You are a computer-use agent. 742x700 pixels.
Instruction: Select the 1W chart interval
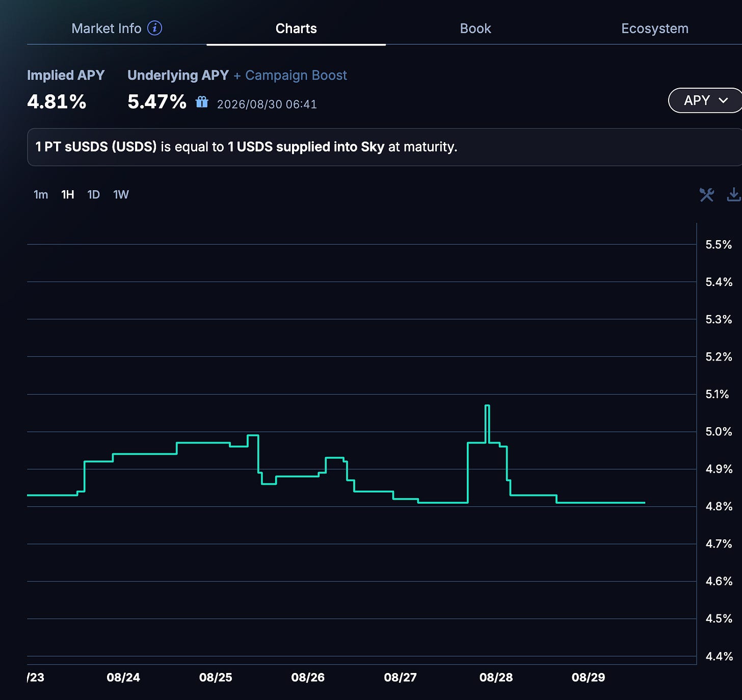[121, 195]
